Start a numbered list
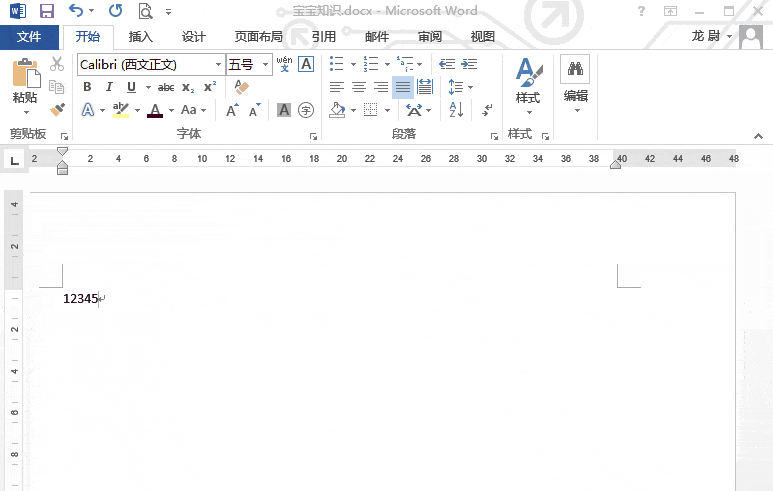 click(x=371, y=64)
